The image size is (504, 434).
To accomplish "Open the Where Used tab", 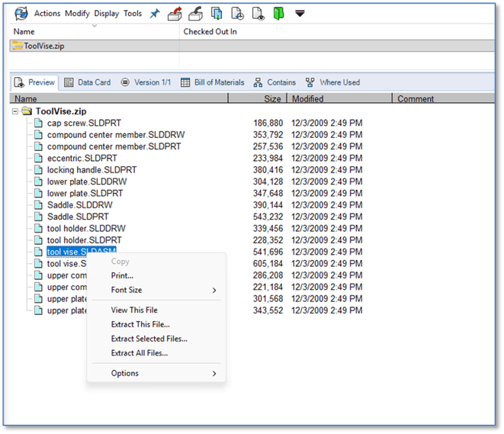I will (x=332, y=82).
